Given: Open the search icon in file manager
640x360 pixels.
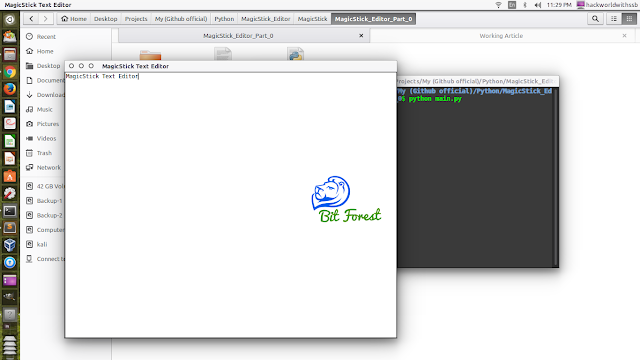Looking at the screenshot, I should [595, 19].
